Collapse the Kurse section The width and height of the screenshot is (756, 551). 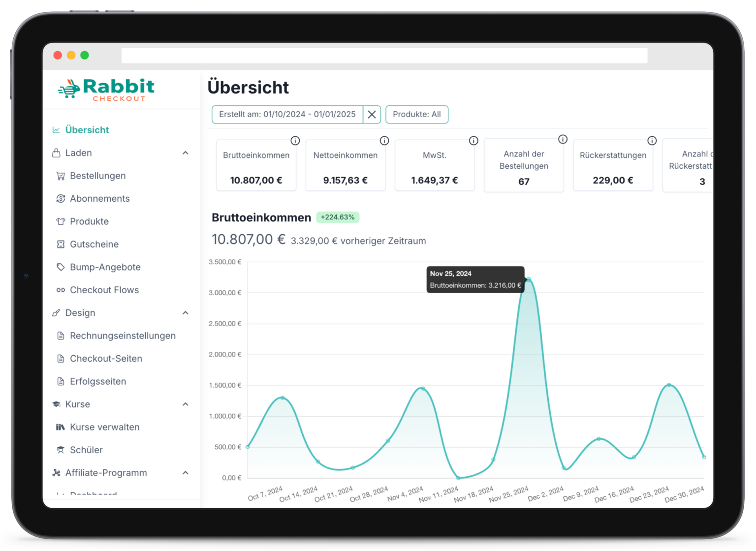[x=186, y=404]
